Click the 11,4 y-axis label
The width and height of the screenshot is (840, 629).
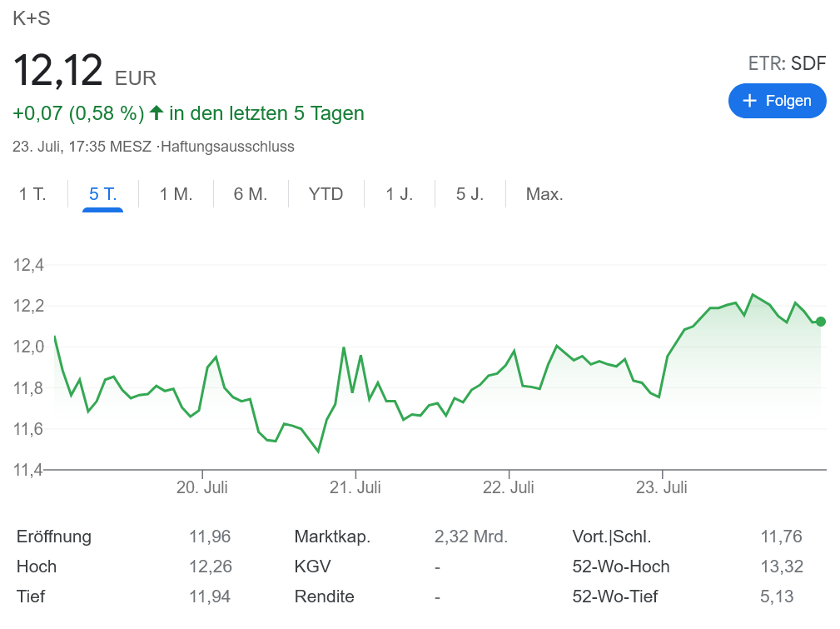[x=27, y=470]
